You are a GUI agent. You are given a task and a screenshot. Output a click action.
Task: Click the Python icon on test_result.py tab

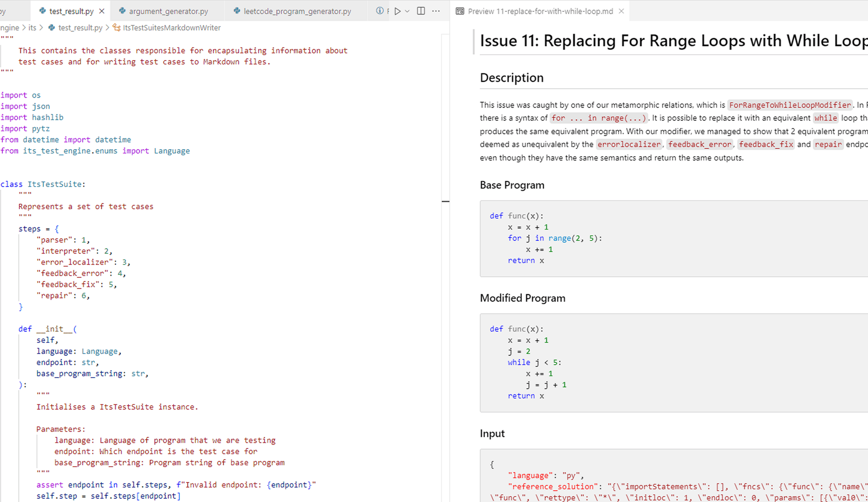tap(42, 11)
